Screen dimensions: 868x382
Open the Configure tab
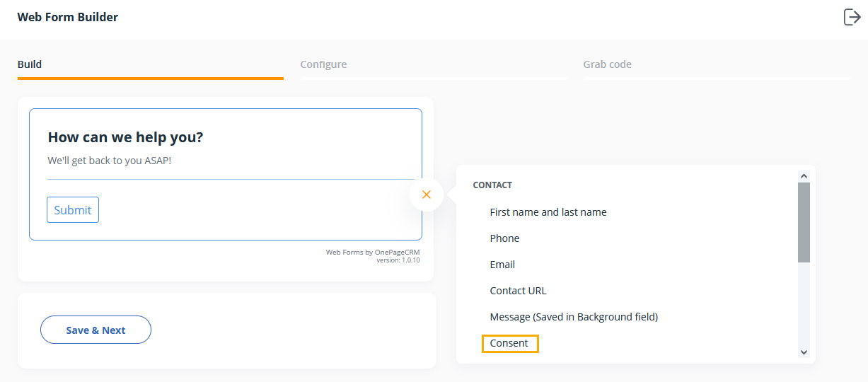(x=323, y=64)
